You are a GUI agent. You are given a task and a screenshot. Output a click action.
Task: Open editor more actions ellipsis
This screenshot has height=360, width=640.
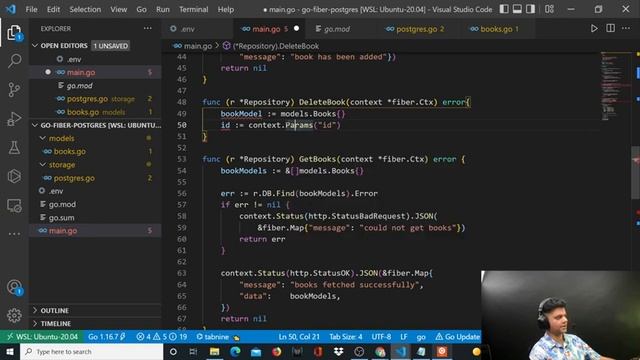tap(626, 28)
